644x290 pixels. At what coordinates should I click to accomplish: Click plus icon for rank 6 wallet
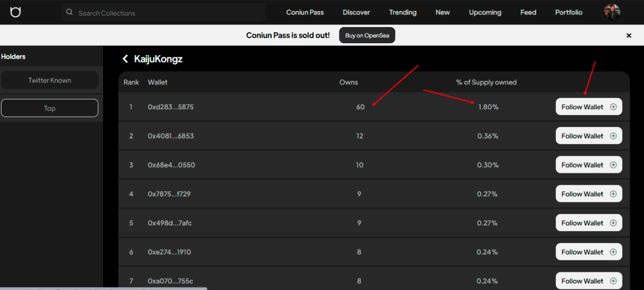pyautogui.click(x=613, y=252)
